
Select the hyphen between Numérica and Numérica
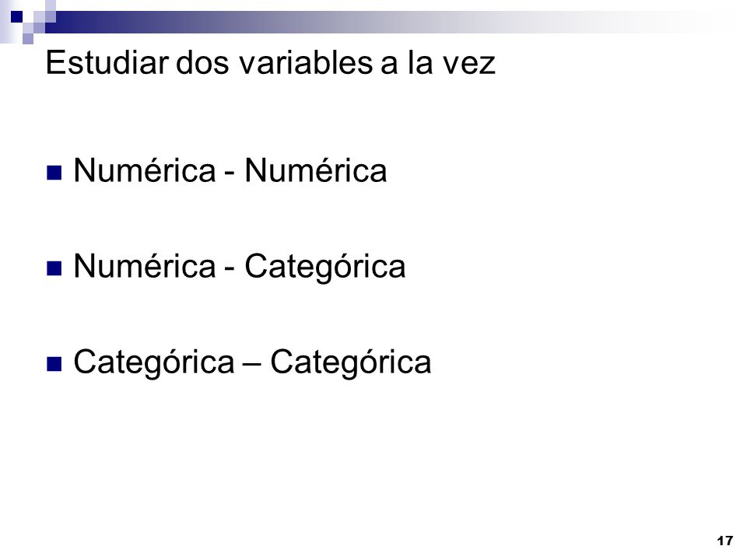(x=230, y=173)
